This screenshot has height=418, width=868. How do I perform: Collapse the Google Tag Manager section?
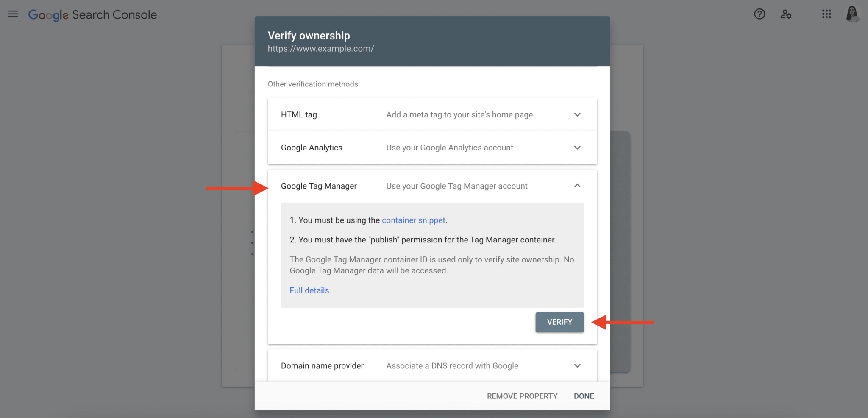point(577,186)
